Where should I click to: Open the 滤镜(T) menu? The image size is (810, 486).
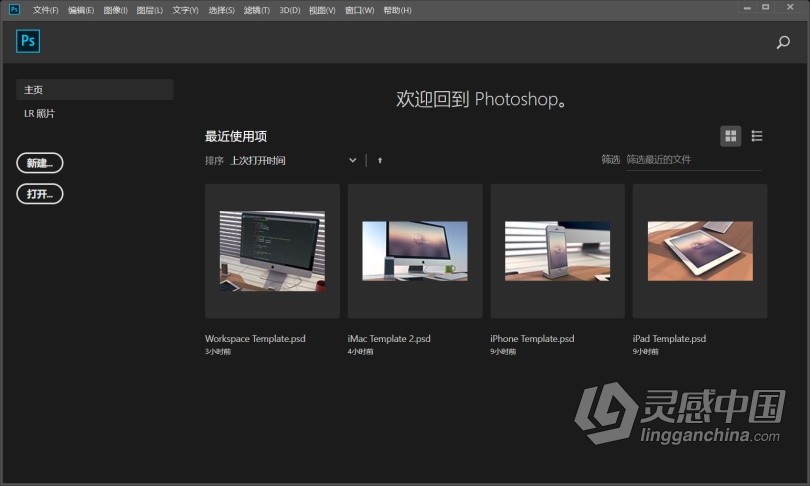click(257, 10)
